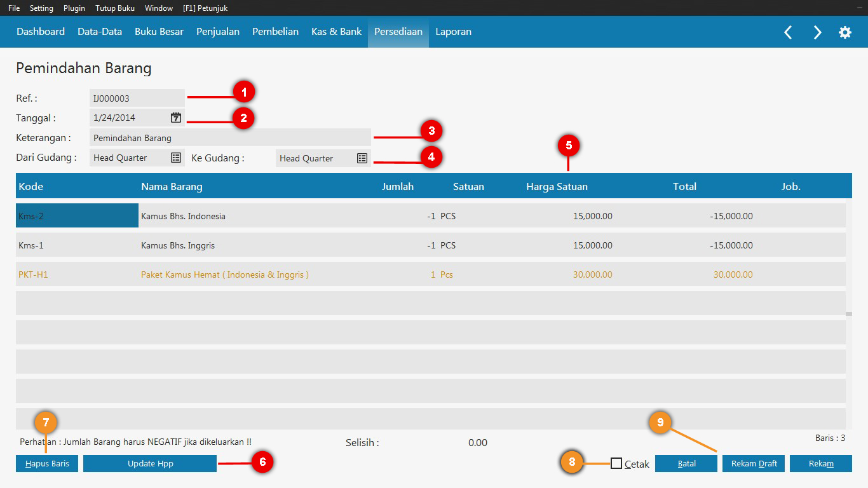
Task: Open the Dari Gudang warehouse list icon
Action: tap(176, 158)
